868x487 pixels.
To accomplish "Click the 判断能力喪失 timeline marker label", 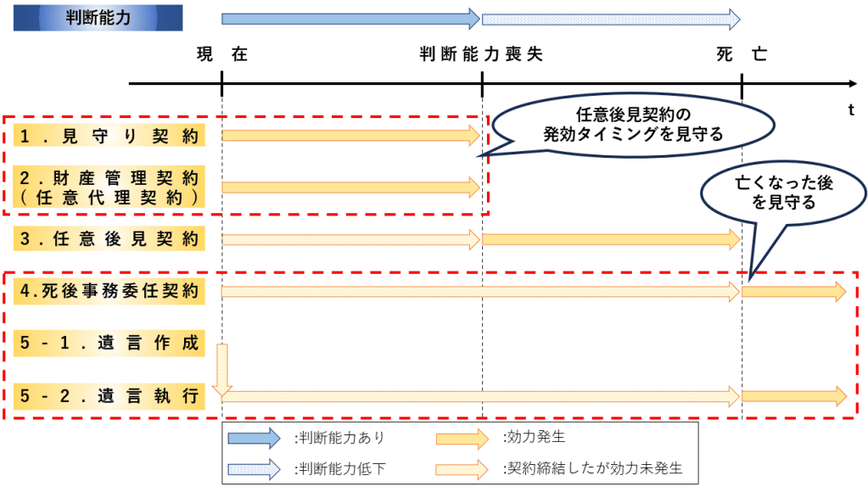I will pyautogui.click(x=481, y=55).
